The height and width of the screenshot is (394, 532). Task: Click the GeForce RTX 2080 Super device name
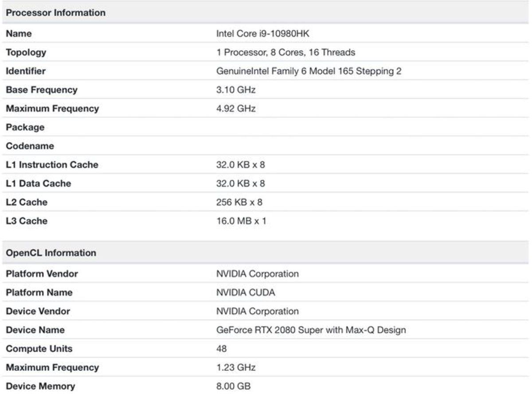tap(311, 330)
